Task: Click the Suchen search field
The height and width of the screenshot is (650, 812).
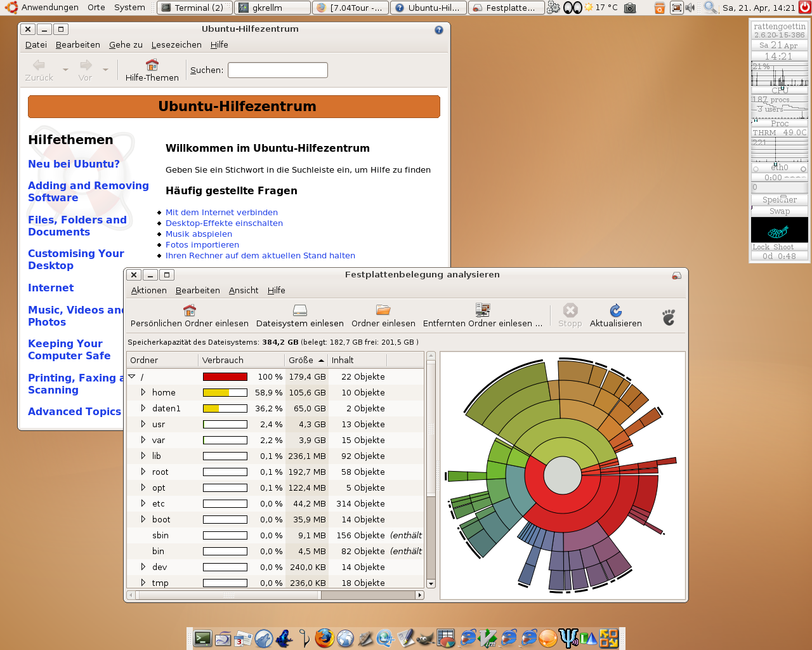Action: coord(278,70)
